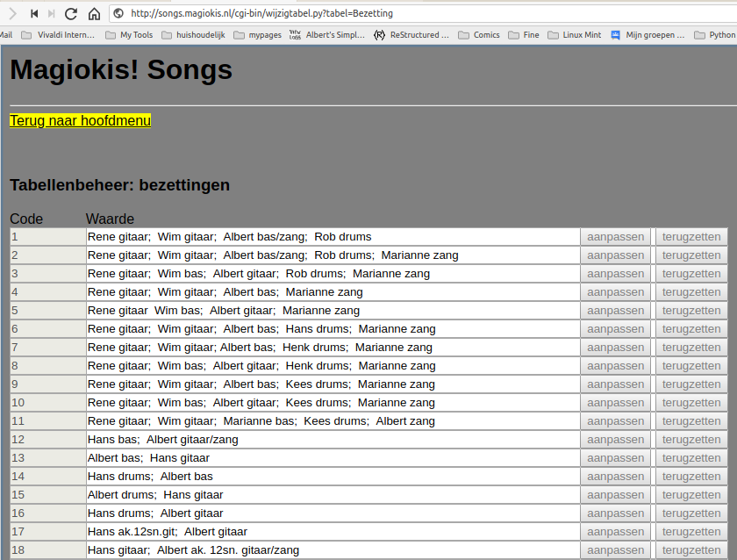Open the Linux Mint bookmark folder
Image resolution: width=737 pixels, height=560 pixels.
575,35
